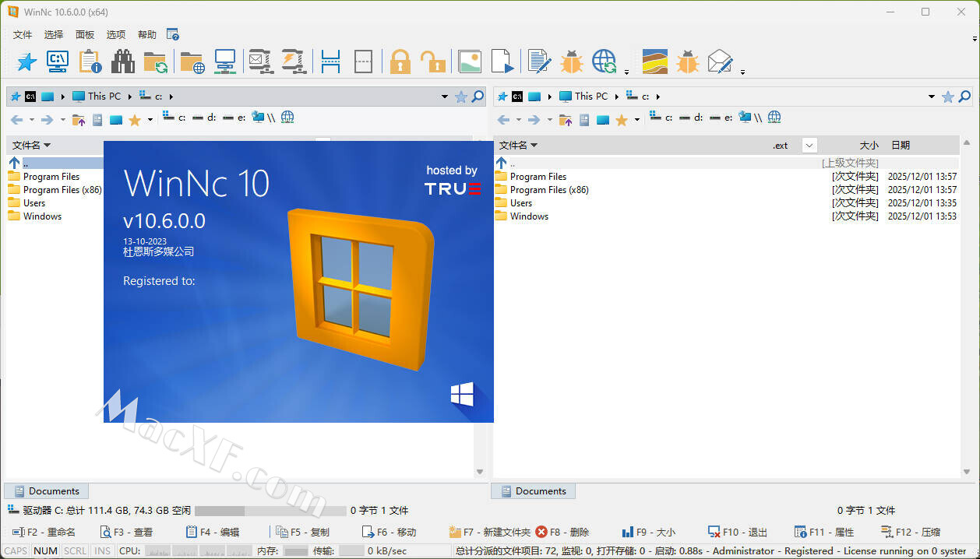
Task: Click the image viewer icon in toolbar
Action: click(x=470, y=62)
